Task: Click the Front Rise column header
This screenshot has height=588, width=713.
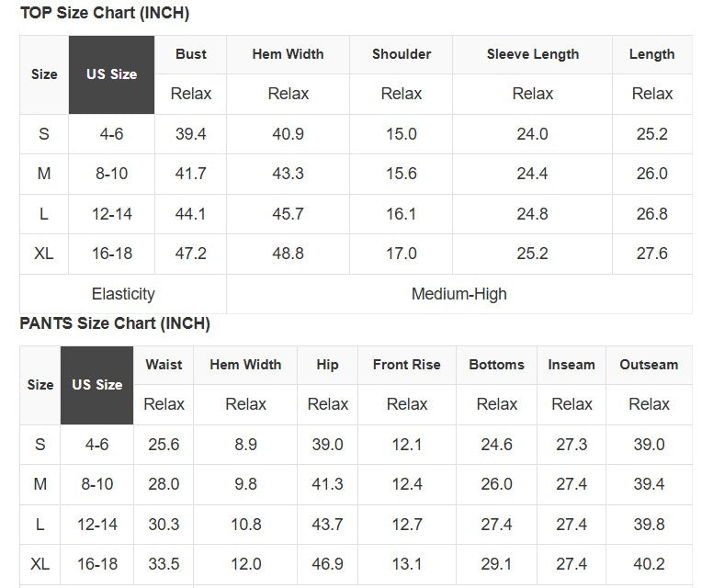Action: [407, 365]
